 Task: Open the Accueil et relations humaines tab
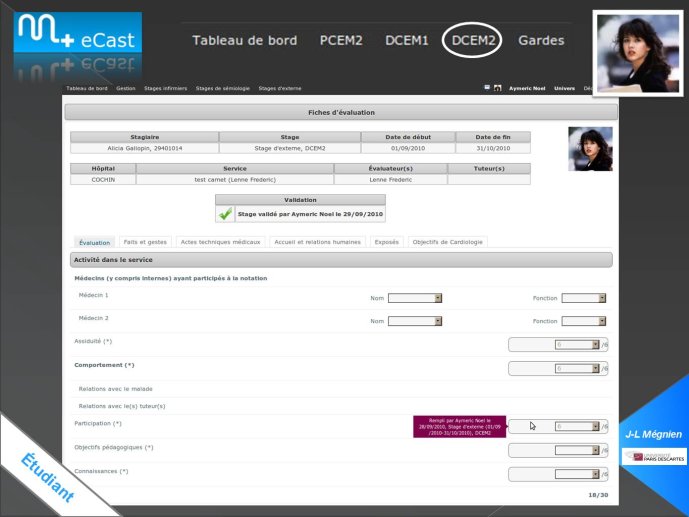click(x=317, y=242)
